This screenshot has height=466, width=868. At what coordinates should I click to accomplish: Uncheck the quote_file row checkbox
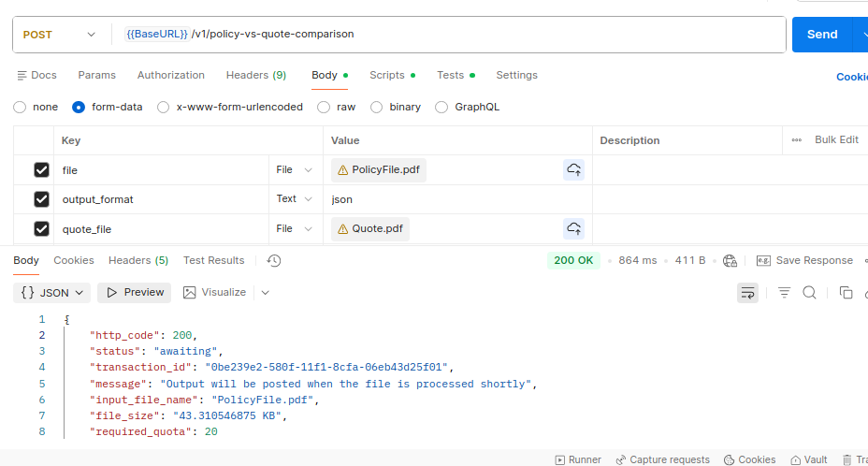coord(41,228)
